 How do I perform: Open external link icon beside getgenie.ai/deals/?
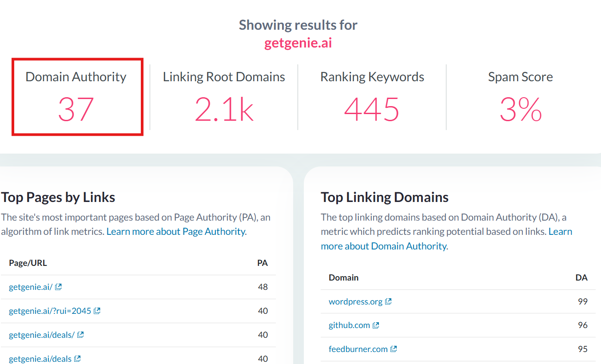80,335
